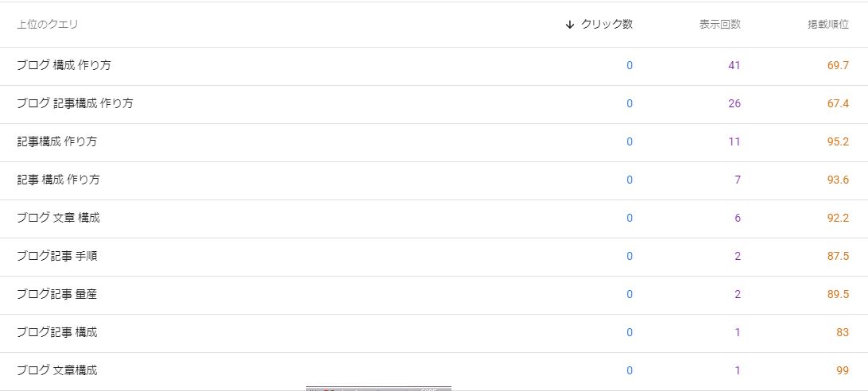Click impressions value 26
The width and height of the screenshot is (868, 391).
(x=734, y=103)
